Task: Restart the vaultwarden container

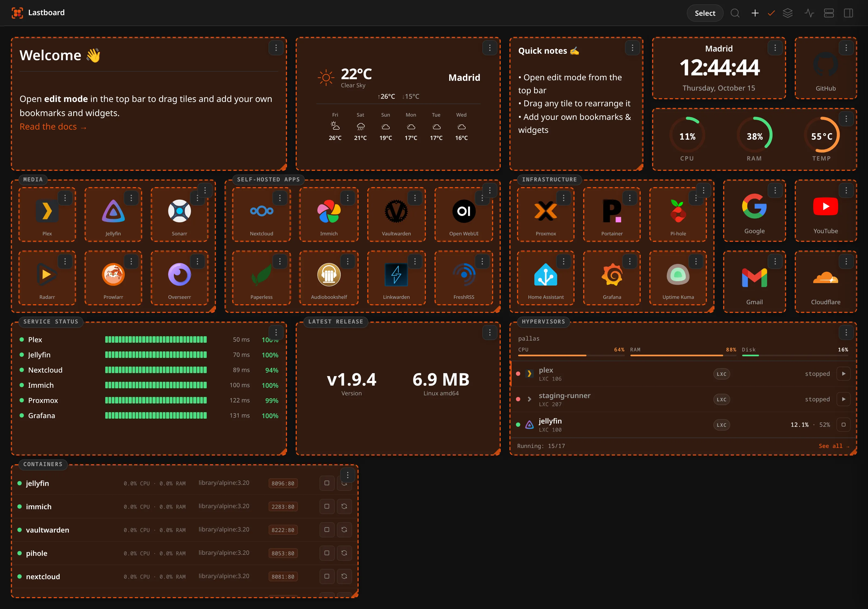Action: coord(344,530)
